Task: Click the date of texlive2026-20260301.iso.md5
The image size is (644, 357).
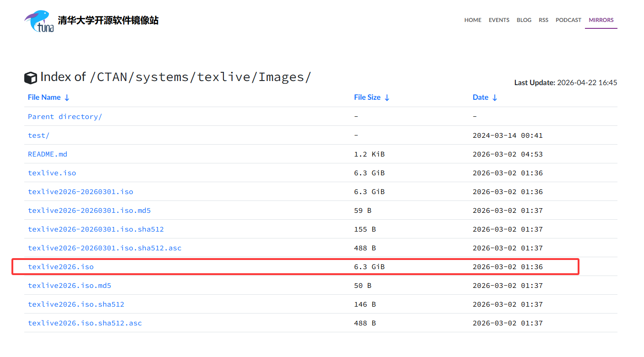Action: (508, 211)
